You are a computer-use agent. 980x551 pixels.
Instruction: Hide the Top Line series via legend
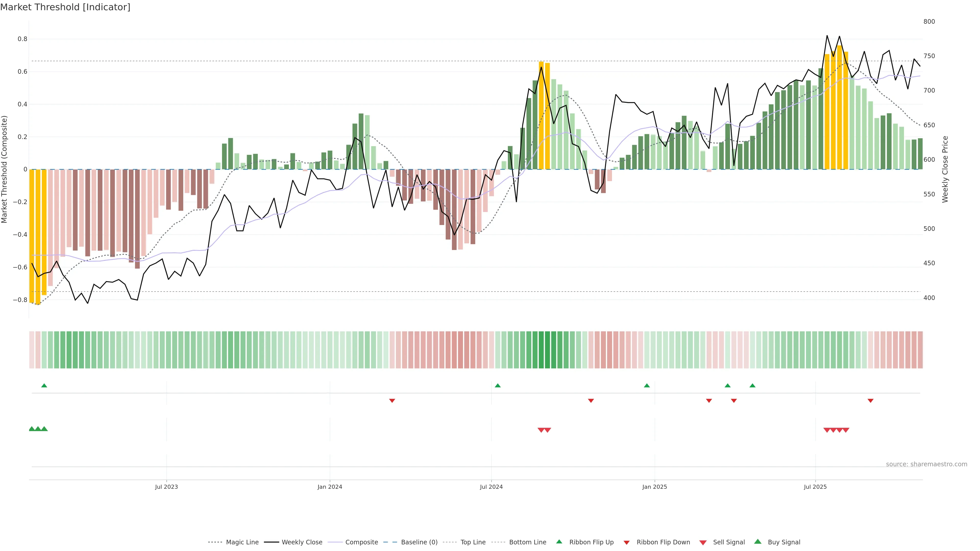pos(473,542)
